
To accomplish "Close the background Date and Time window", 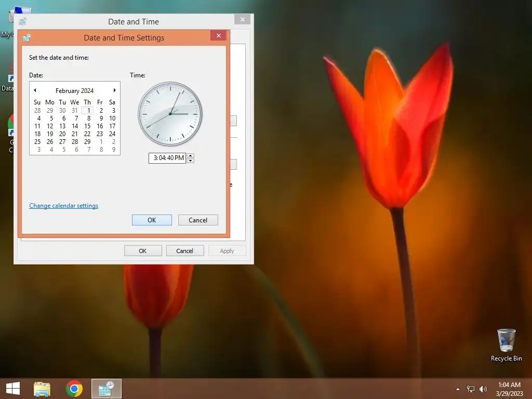I will click(242, 19).
